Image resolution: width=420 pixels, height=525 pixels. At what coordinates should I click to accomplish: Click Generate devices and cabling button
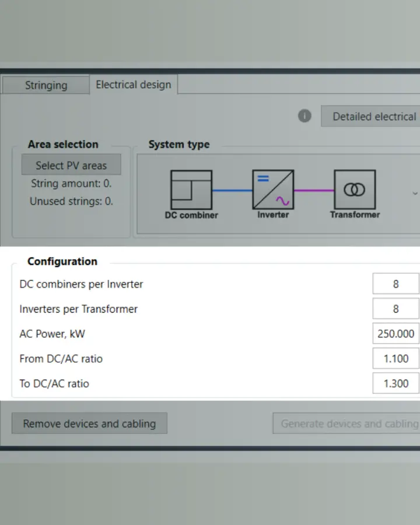346,423
